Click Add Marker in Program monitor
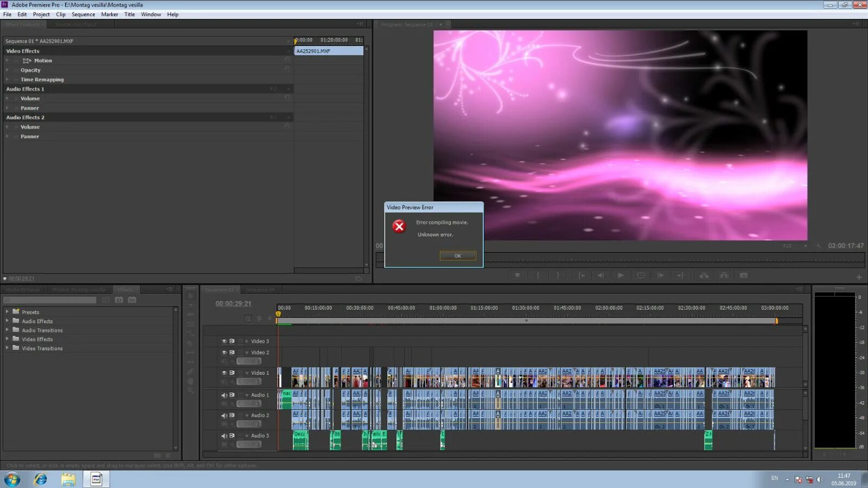 click(x=518, y=275)
